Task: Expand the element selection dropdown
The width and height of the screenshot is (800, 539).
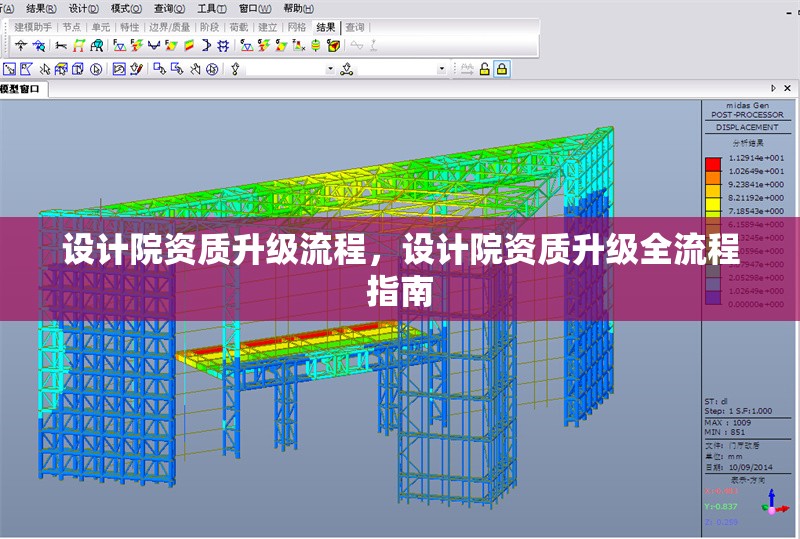Action: pyautogui.click(x=441, y=69)
